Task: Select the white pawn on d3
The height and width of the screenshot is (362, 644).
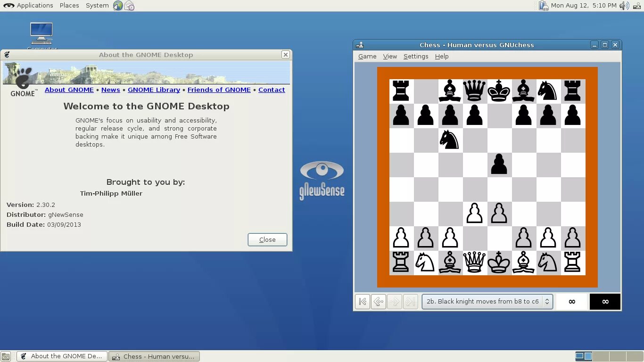Action: [475, 214]
